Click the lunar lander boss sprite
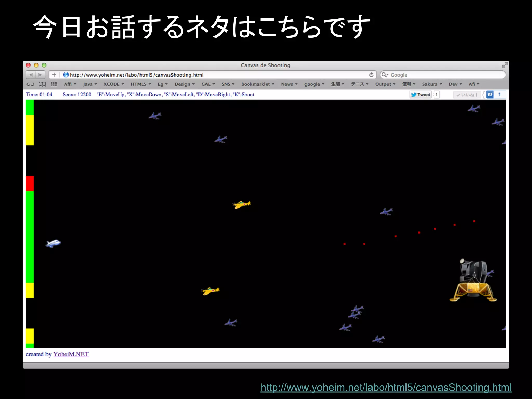Viewport: 532px width, 399px height. [x=473, y=280]
